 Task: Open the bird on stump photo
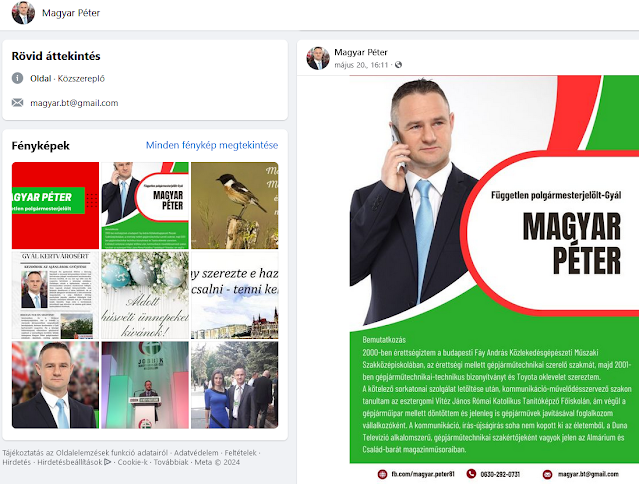click(x=235, y=205)
